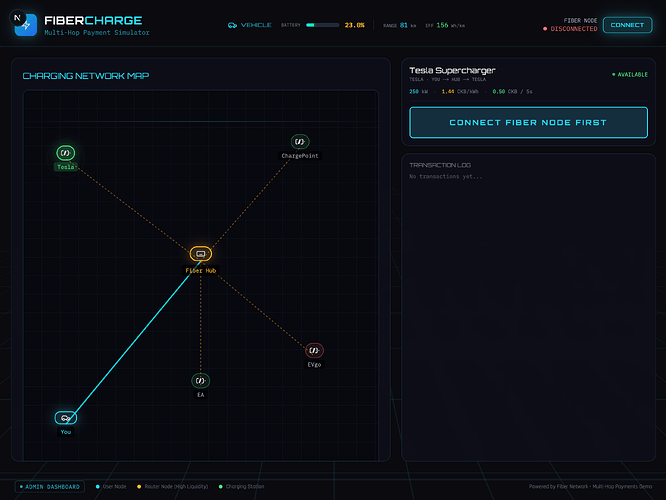This screenshot has width=666, height=500.
Task: Click the 1.44 CKB/kWh price
Action: click(460, 91)
